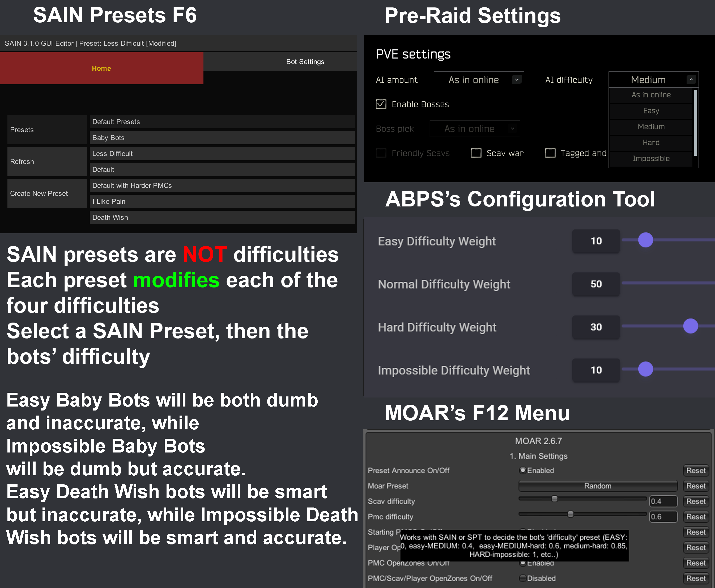Toggle PMC/Scav/Player OpenZones Disabled radio
This screenshot has height=588, width=715.
(523, 578)
